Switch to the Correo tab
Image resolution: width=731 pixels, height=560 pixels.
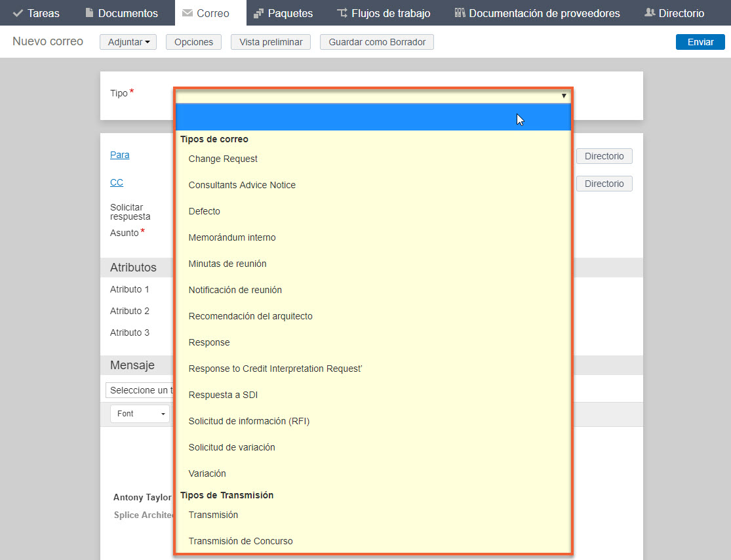pos(210,13)
